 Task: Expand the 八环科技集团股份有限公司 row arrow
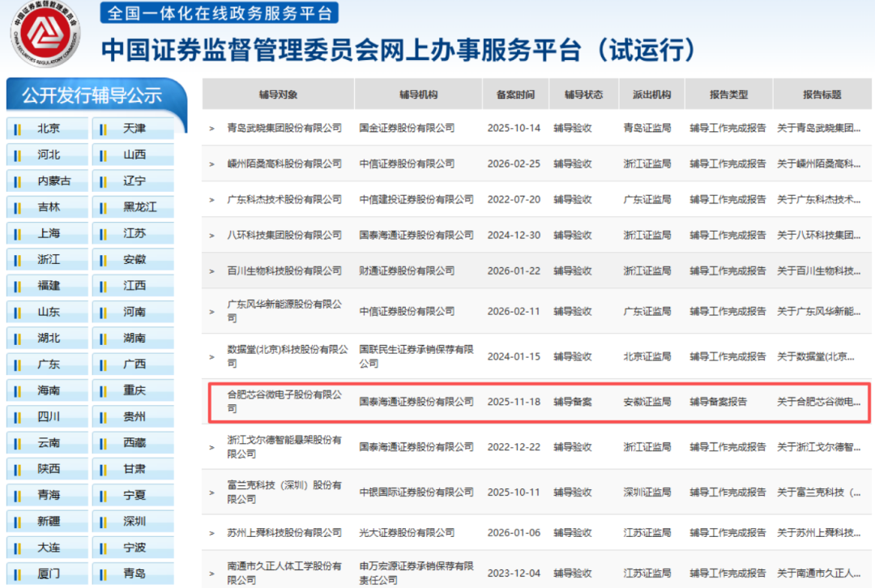(x=211, y=236)
